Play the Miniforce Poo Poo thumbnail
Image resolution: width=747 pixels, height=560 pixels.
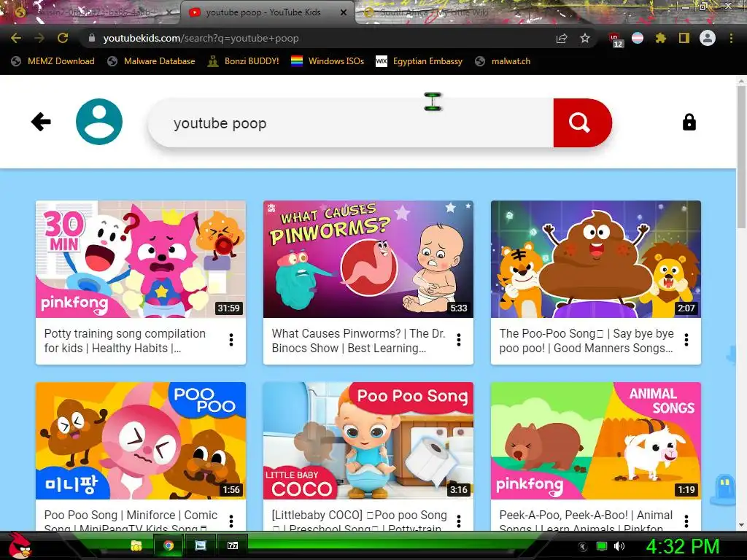coord(141,440)
